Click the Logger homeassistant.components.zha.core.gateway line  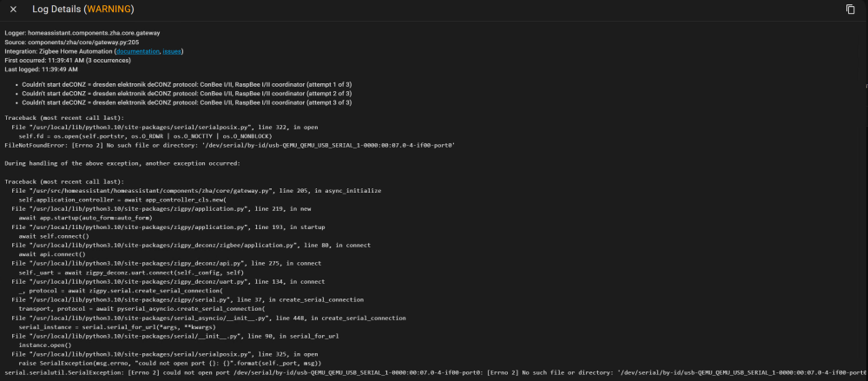[x=82, y=33]
